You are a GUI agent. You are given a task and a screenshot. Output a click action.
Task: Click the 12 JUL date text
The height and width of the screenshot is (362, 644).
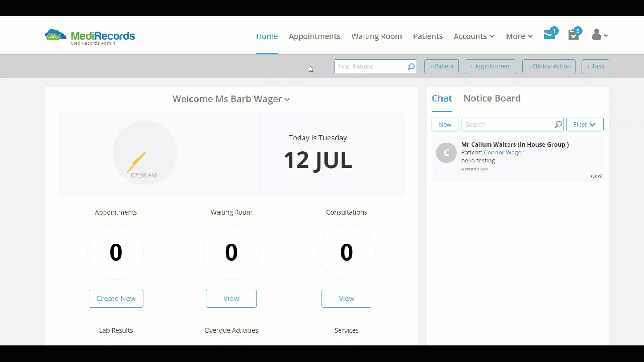point(318,160)
